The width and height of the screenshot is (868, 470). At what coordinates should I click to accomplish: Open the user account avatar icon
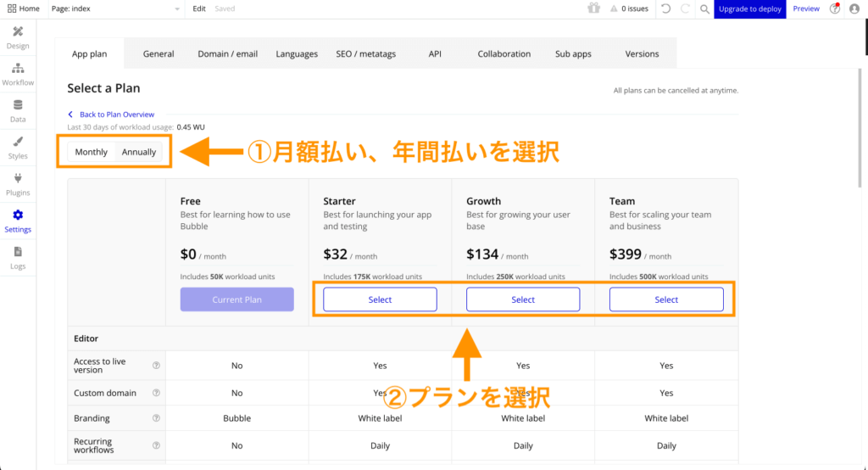point(854,8)
